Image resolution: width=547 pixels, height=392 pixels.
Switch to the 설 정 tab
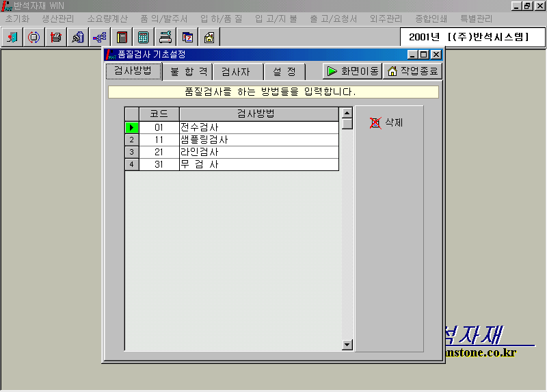[284, 72]
